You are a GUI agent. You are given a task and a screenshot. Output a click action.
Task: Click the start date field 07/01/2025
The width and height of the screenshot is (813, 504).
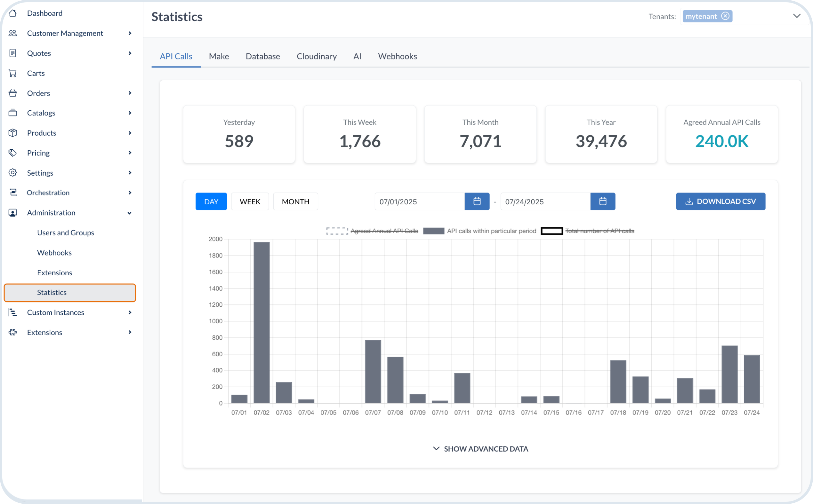click(419, 201)
